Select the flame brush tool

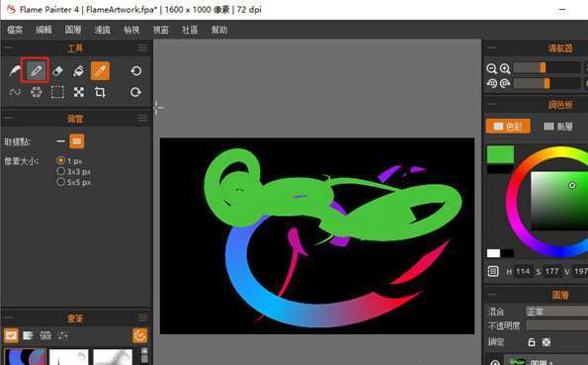click(x=15, y=70)
